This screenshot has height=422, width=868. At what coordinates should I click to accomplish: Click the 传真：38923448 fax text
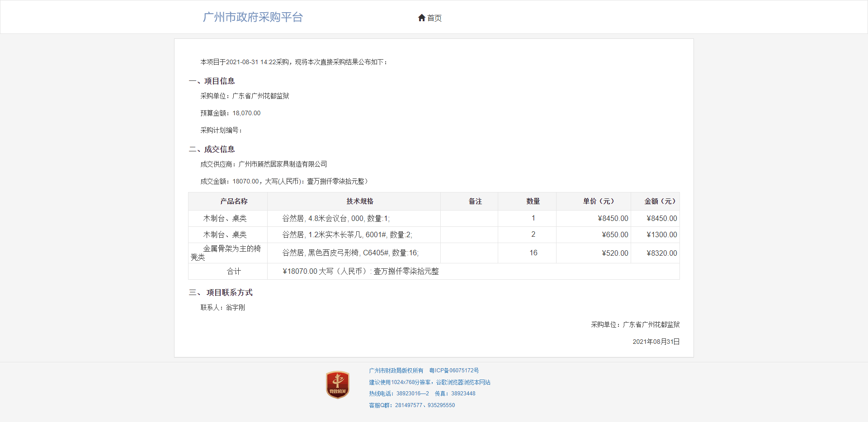coord(455,394)
